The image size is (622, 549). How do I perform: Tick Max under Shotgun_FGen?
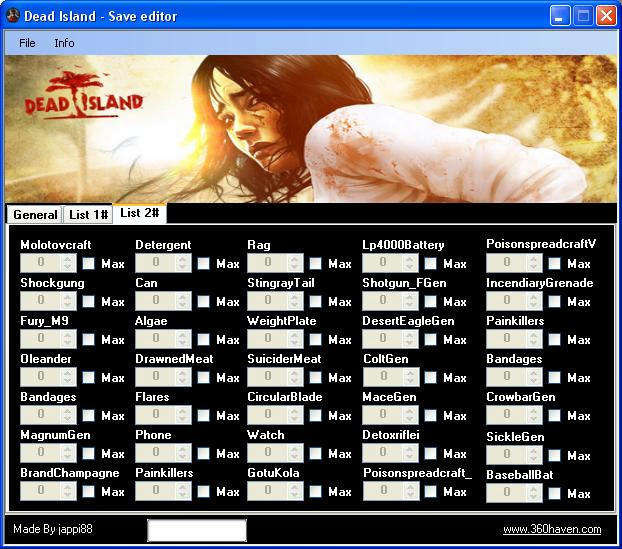click(x=430, y=301)
